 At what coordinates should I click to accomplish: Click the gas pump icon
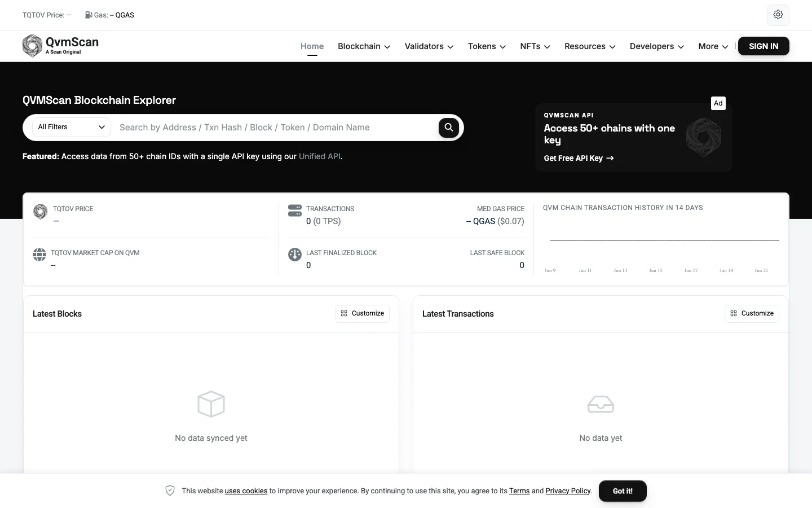pyautogui.click(x=89, y=15)
